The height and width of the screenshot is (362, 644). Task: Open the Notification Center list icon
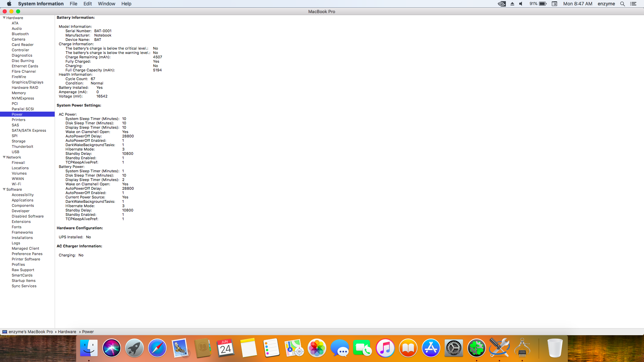point(633,4)
